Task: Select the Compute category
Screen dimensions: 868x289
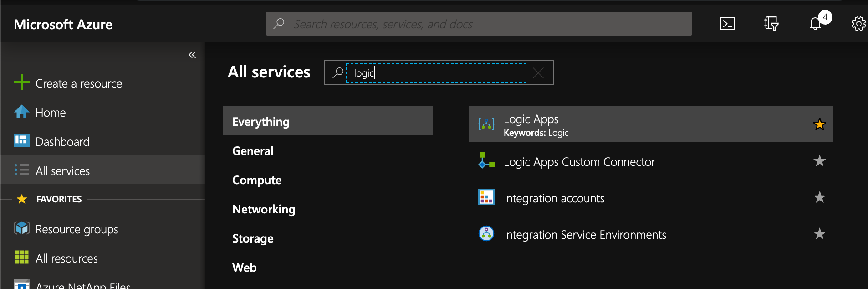Action: (x=257, y=180)
